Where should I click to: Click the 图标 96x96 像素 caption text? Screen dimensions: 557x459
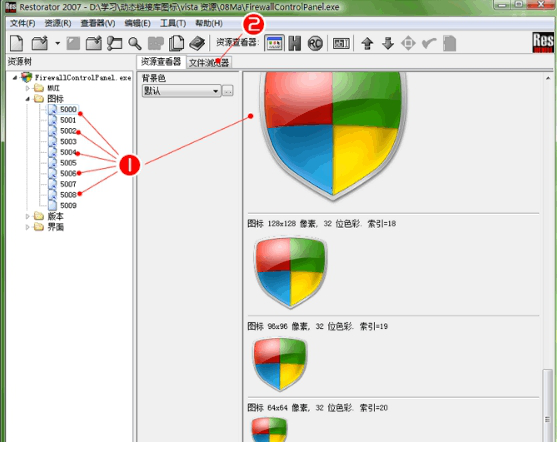click(x=317, y=326)
